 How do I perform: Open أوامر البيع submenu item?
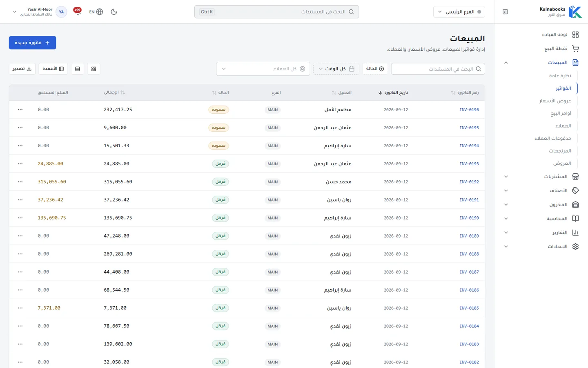tap(561, 113)
